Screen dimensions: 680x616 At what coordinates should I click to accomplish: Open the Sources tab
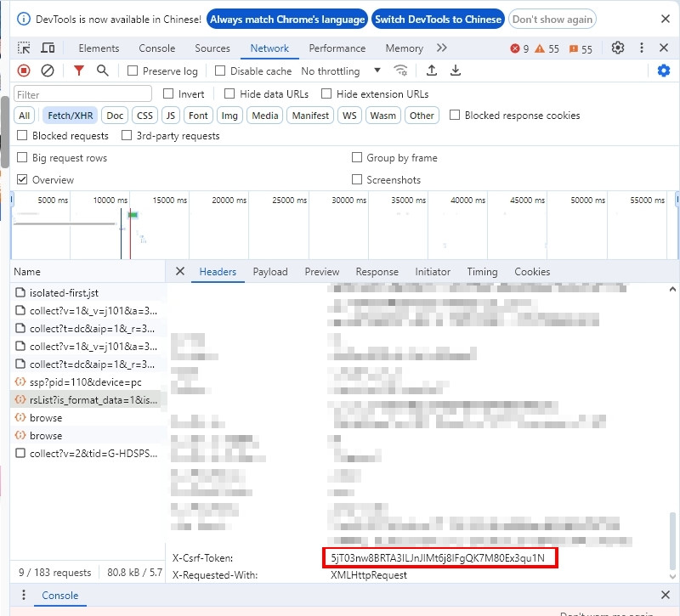coord(212,48)
